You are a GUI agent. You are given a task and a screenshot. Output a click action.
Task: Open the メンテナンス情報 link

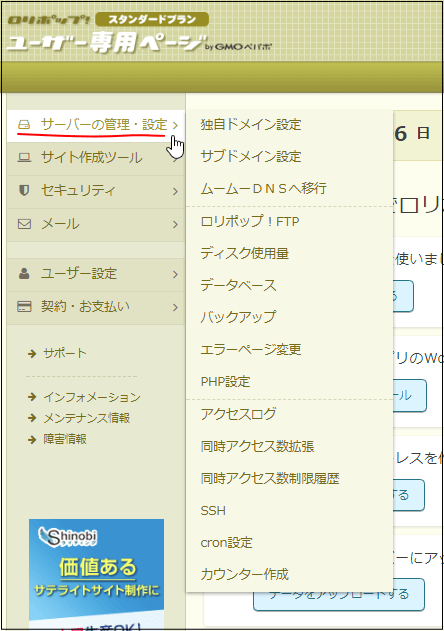point(87,418)
